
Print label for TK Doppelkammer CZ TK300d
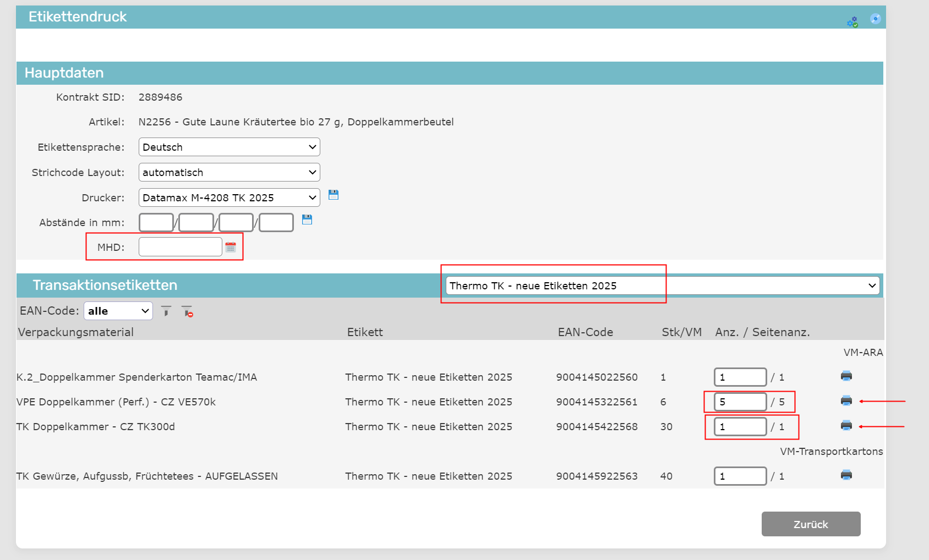pos(846,426)
